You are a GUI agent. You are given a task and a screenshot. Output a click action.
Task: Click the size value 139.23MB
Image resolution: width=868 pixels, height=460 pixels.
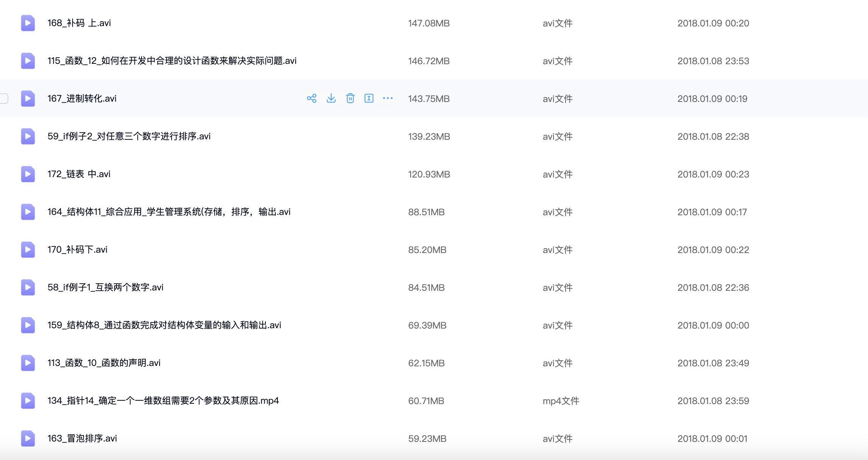click(429, 137)
